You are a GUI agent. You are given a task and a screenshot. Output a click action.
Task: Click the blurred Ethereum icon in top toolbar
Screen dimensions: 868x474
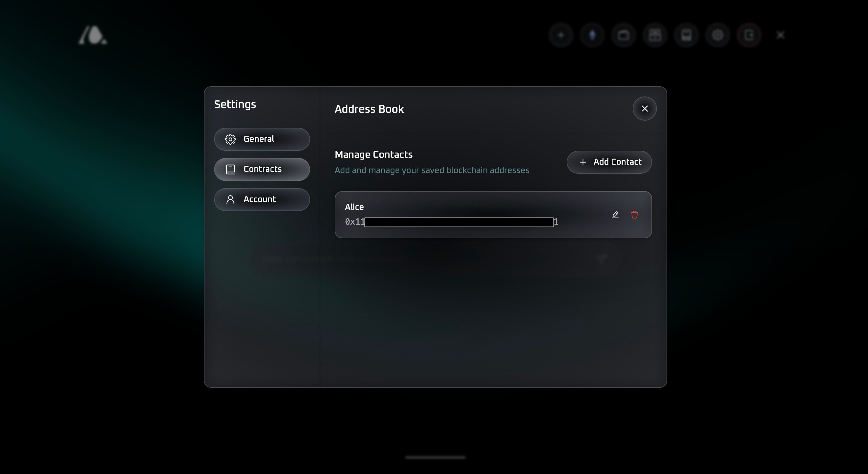(x=592, y=35)
